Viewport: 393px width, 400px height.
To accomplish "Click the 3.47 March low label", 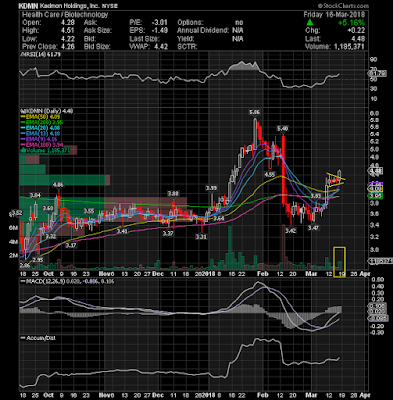I will (x=313, y=228).
